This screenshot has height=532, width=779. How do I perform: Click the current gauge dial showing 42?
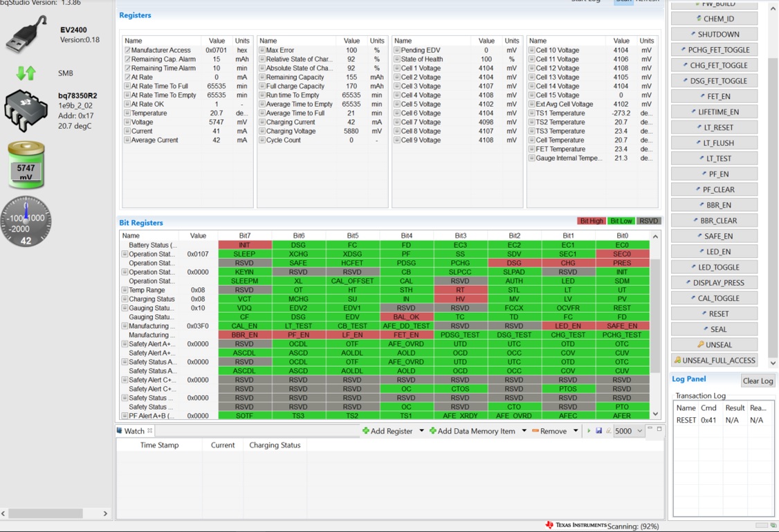[26, 221]
